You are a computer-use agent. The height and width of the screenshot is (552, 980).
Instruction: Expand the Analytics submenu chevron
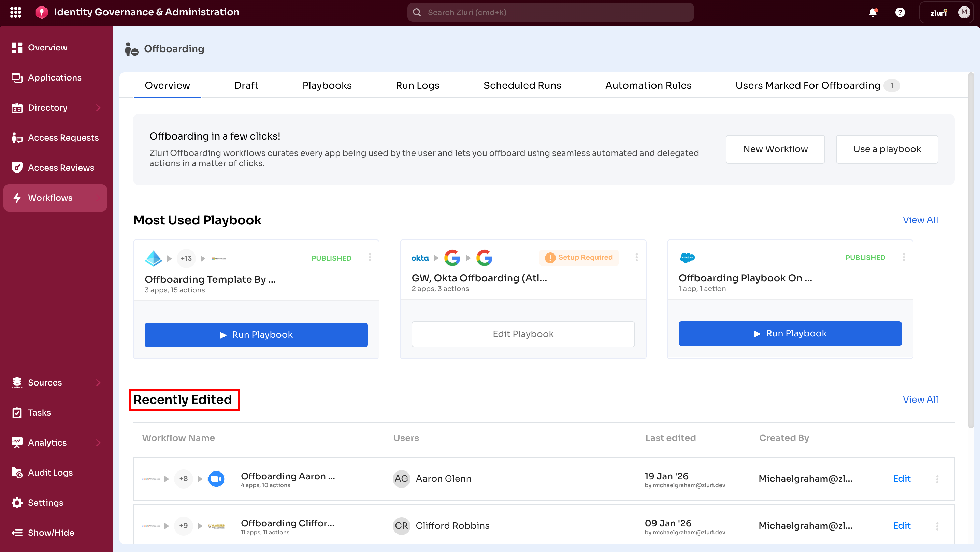[x=99, y=442]
